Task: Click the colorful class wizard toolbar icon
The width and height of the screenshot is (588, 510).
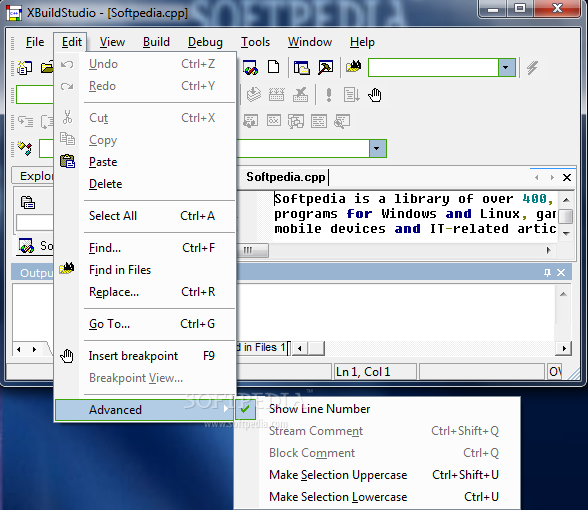Action: (x=250, y=68)
